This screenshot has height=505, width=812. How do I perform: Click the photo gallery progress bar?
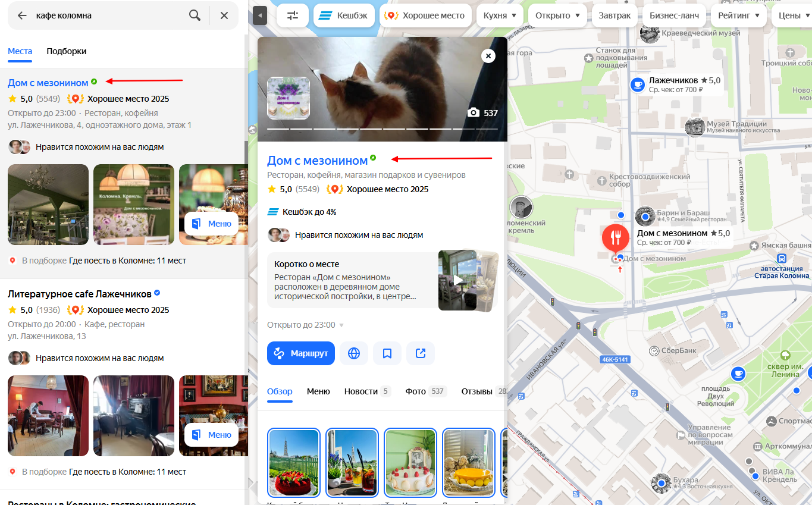383,128
